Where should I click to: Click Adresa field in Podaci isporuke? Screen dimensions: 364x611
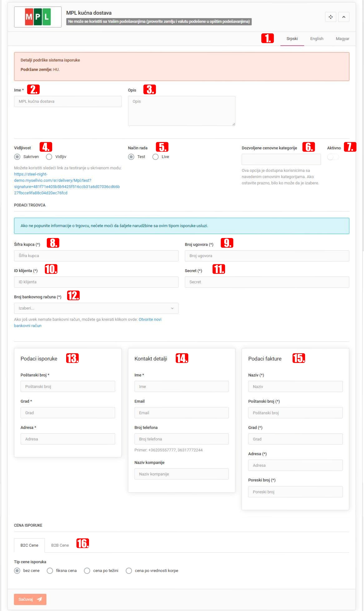coord(68,439)
